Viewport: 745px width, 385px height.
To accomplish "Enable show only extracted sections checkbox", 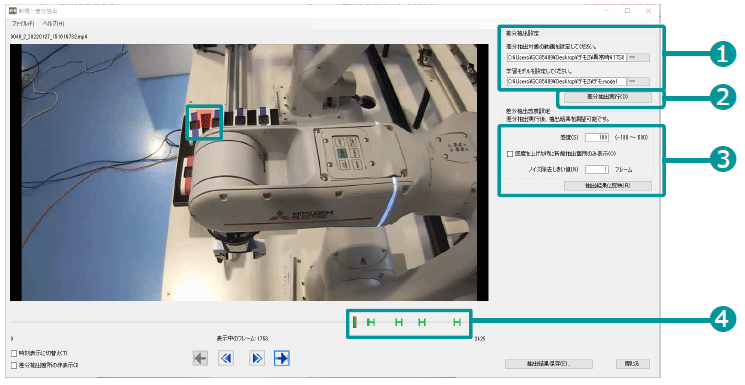I will [14, 365].
